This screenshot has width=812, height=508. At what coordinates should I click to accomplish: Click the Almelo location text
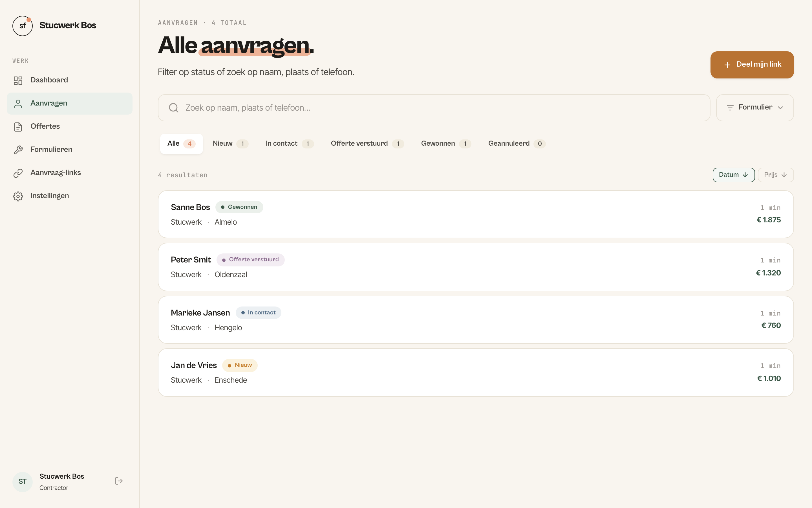point(226,222)
